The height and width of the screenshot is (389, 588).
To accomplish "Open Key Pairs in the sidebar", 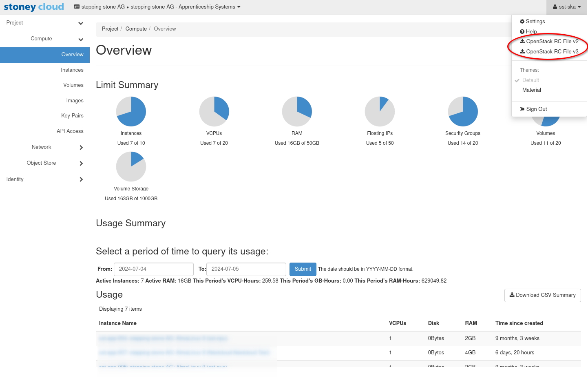I will click(x=72, y=116).
